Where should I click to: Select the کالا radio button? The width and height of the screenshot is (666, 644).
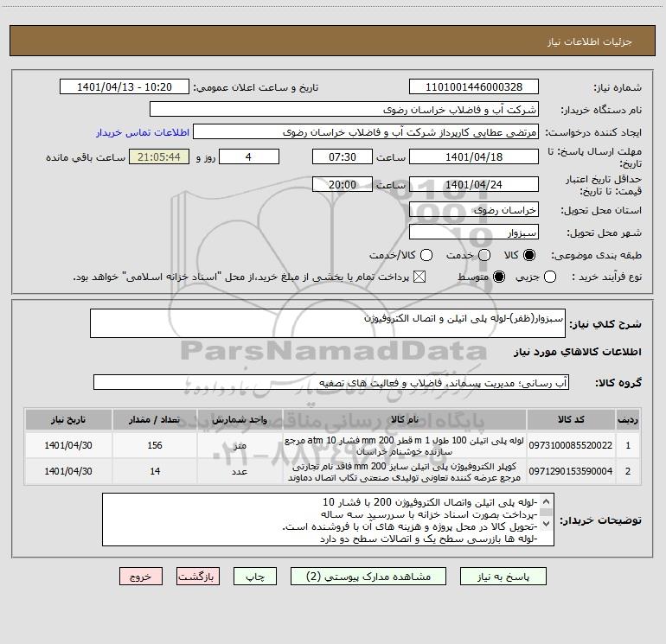[529, 255]
